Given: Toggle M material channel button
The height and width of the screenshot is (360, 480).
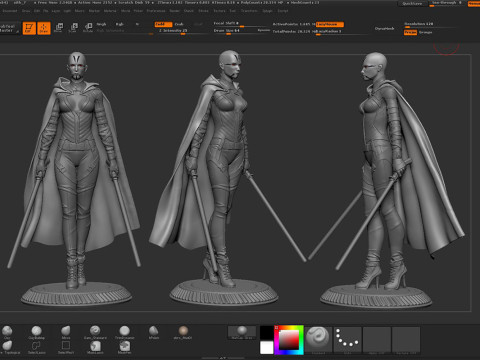Looking at the screenshot, I should [137, 24].
